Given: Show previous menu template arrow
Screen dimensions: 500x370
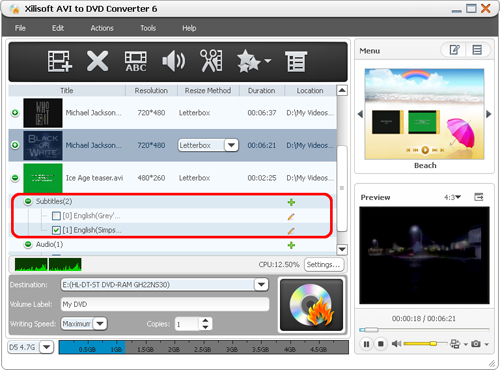Looking at the screenshot, I should [x=360, y=114].
